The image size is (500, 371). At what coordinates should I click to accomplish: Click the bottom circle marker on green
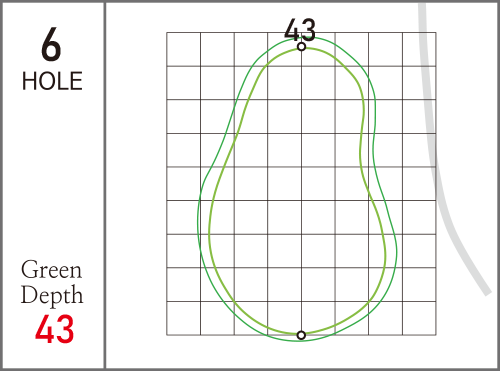click(301, 335)
